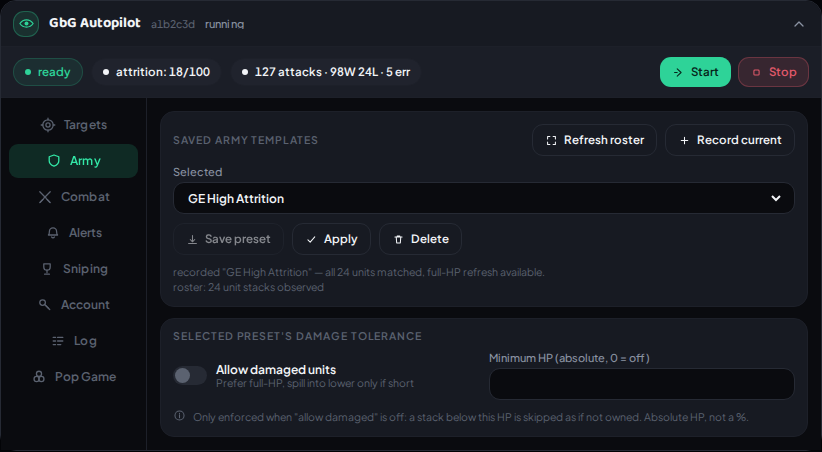Viewport: 822px width, 452px height.
Task: Apply the selected army template
Action: 331,239
